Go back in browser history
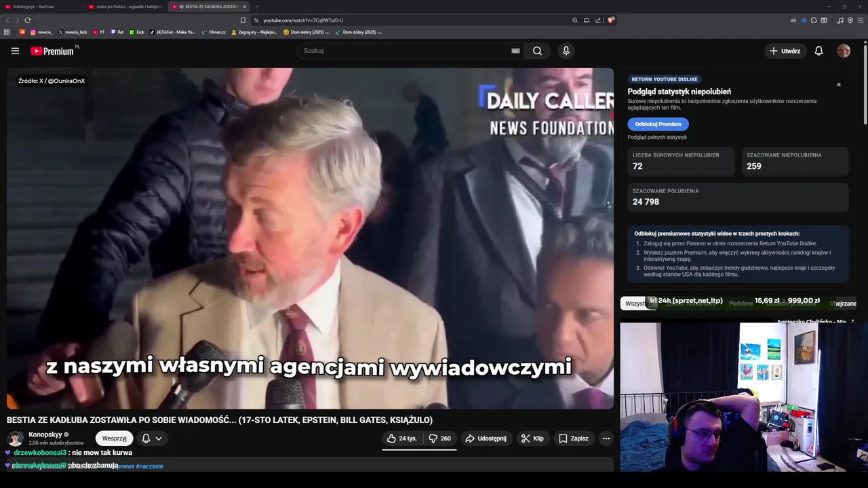The width and height of the screenshot is (868, 488). point(7,20)
